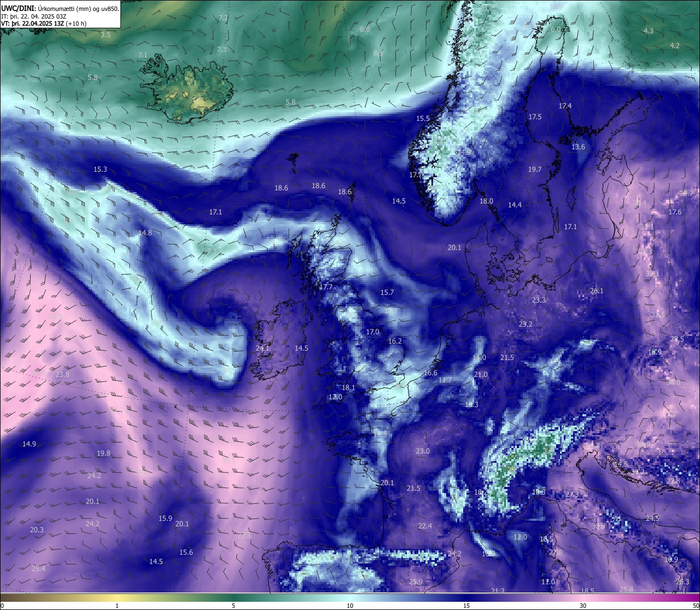Click the map value '15.7'
700x610 pixels.
click(x=387, y=292)
